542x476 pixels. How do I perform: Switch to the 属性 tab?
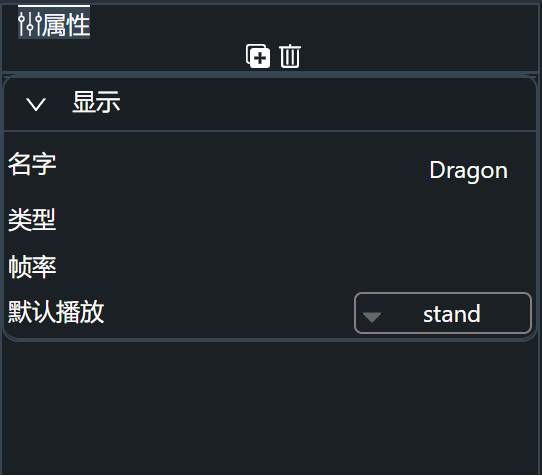pos(54,22)
